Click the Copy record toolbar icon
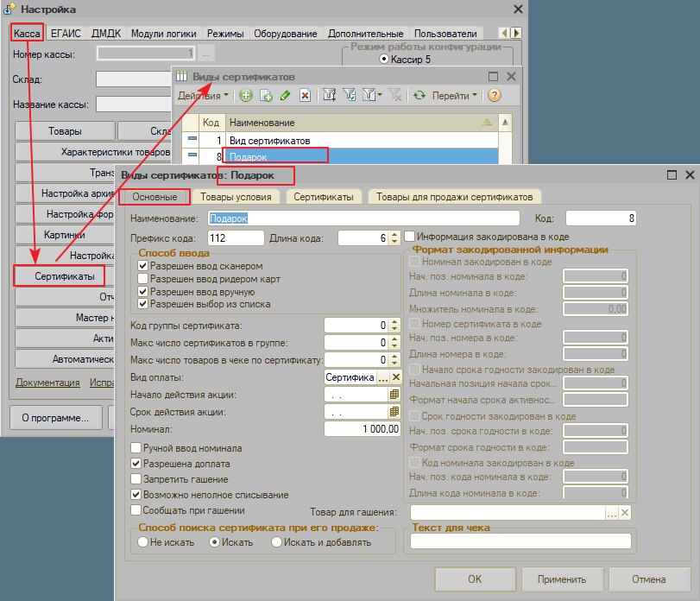 point(267,95)
